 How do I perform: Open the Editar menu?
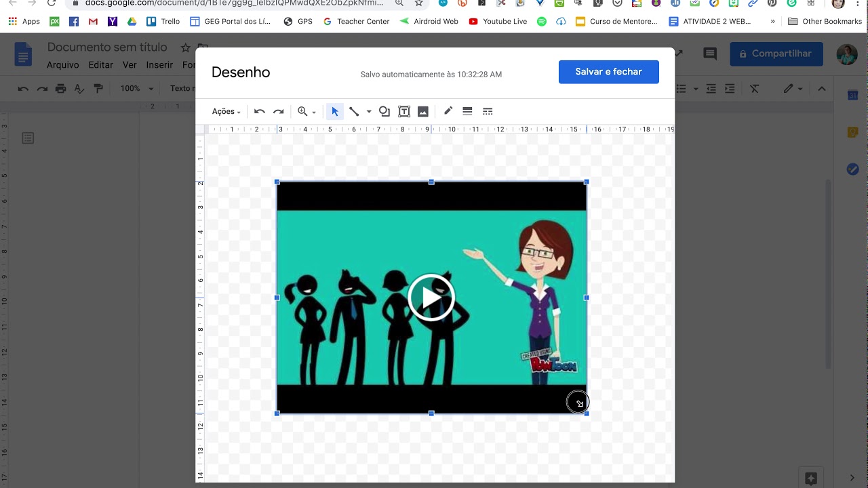pyautogui.click(x=101, y=65)
